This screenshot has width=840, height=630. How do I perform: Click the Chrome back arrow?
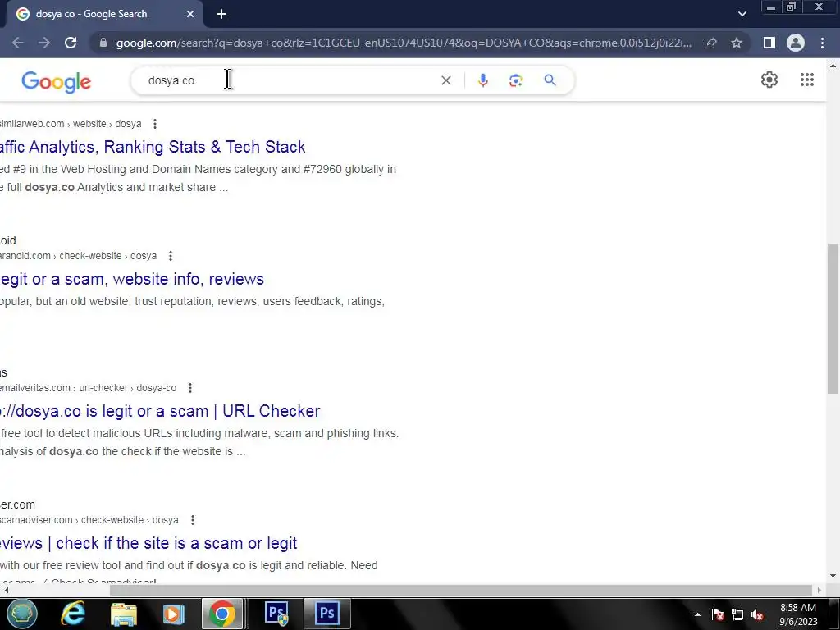(18, 43)
